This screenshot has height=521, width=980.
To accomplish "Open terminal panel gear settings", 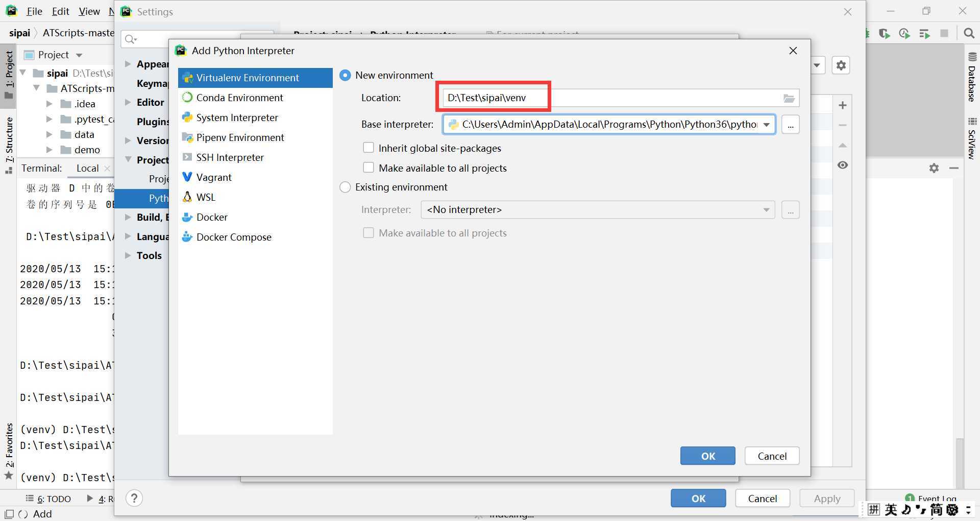I will click(934, 168).
